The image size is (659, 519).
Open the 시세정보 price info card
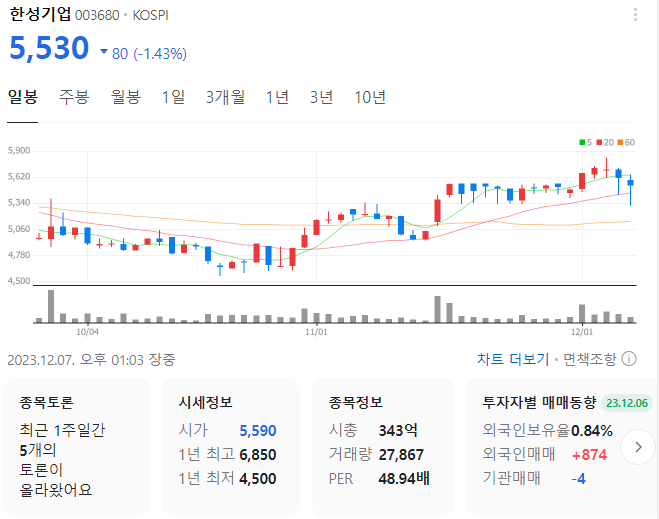(x=231, y=447)
